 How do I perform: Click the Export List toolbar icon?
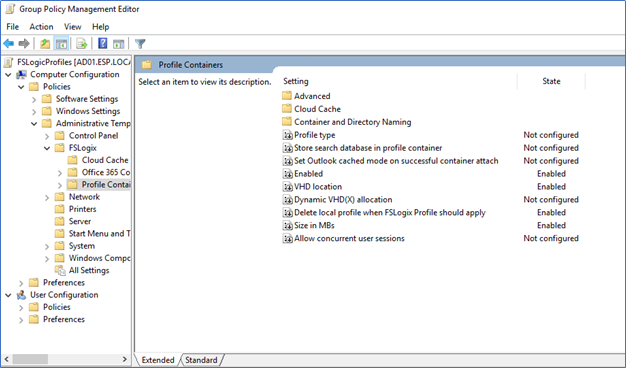(x=81, y=44)
